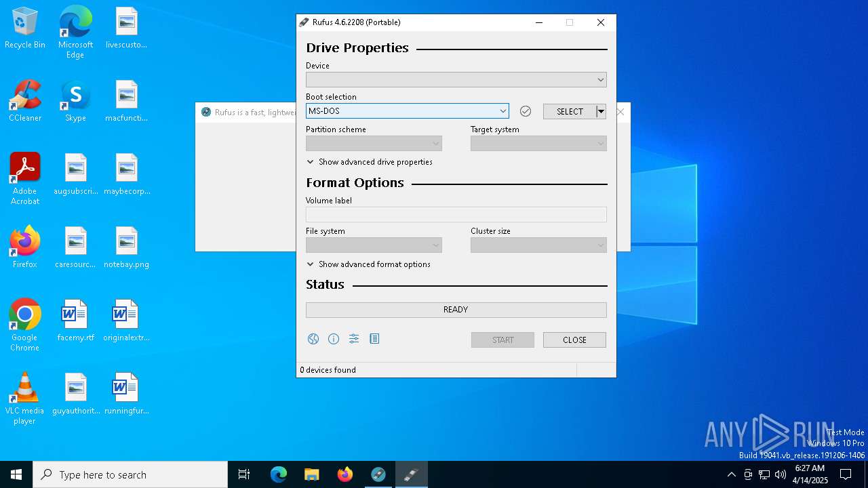
Task: Open the Partition scheme dropdown
Action: (x=374, y=144)
